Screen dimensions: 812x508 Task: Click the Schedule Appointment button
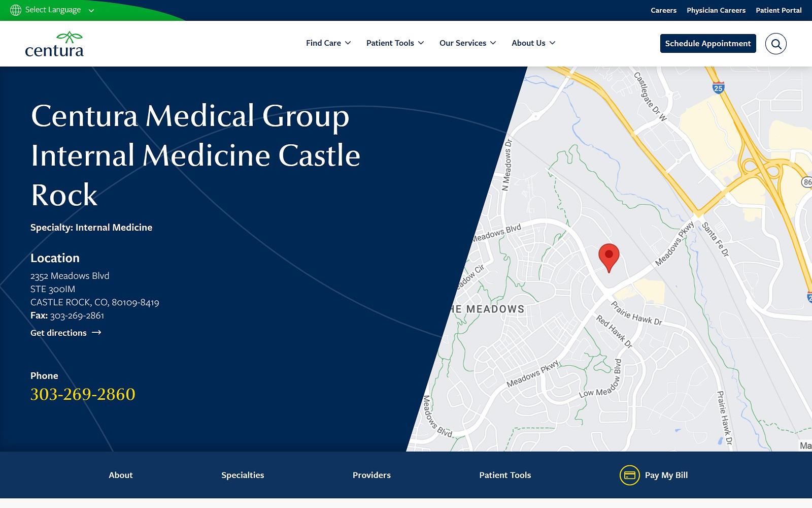pos(708,44)
